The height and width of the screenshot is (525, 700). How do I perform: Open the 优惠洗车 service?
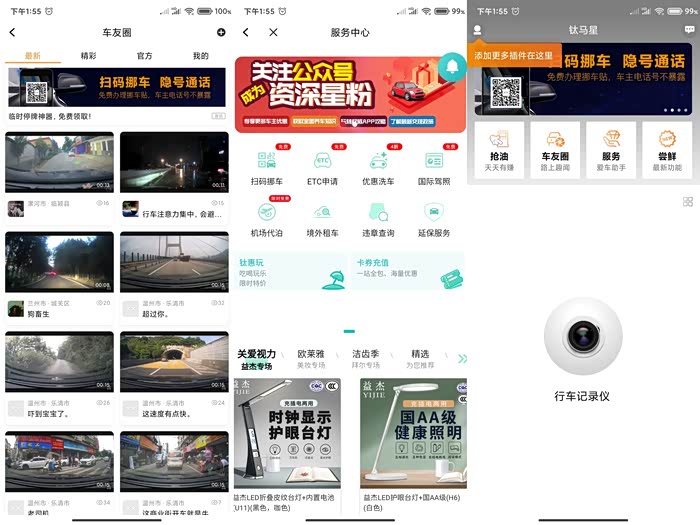[378, 168]
